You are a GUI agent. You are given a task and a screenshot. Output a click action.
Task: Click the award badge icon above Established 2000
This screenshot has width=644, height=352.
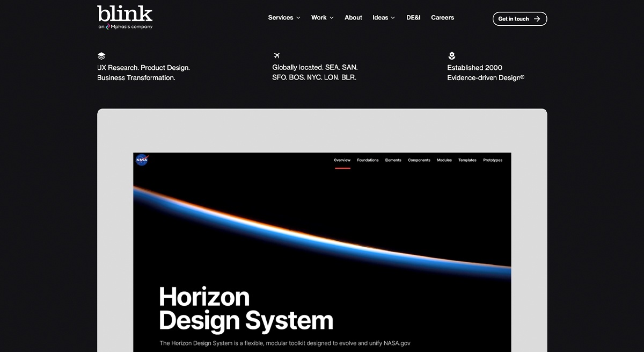point(452,56)
